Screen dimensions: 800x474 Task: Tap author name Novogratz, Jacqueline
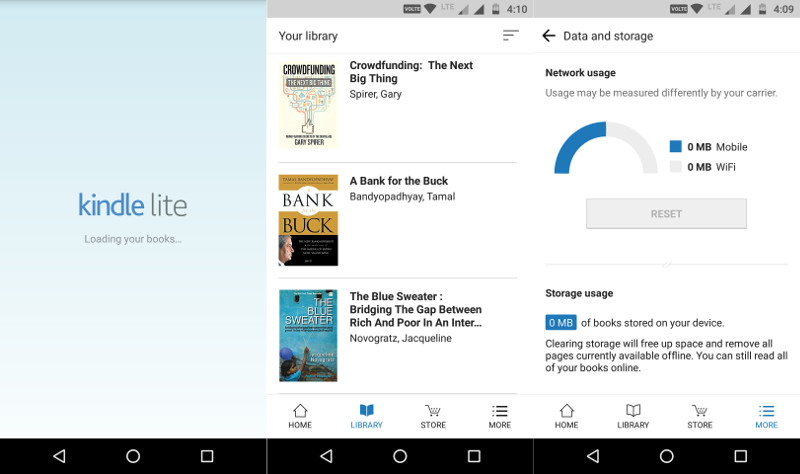[401, 338]
